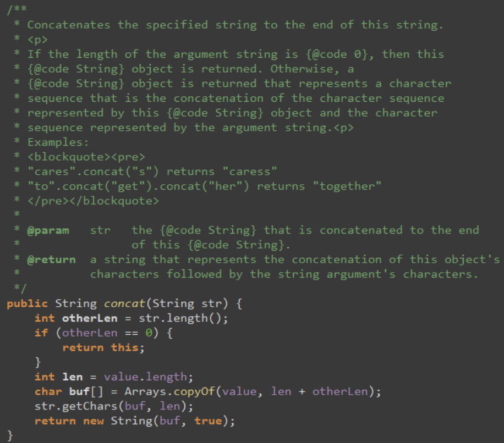Image resolution: width=504 pixels, height=443 pixels.
Task: Click the "together" string in the comment
Action: pyautogui.click(x=347, y=186)
